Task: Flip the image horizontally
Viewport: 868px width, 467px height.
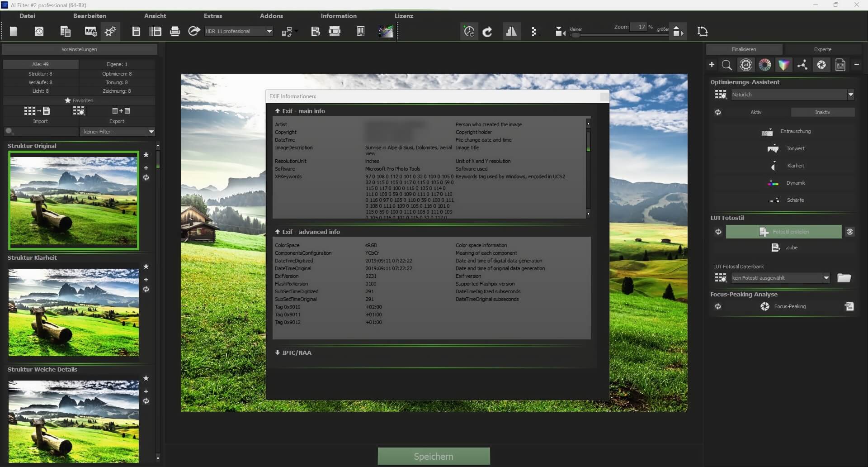Action: pos(511,31)
